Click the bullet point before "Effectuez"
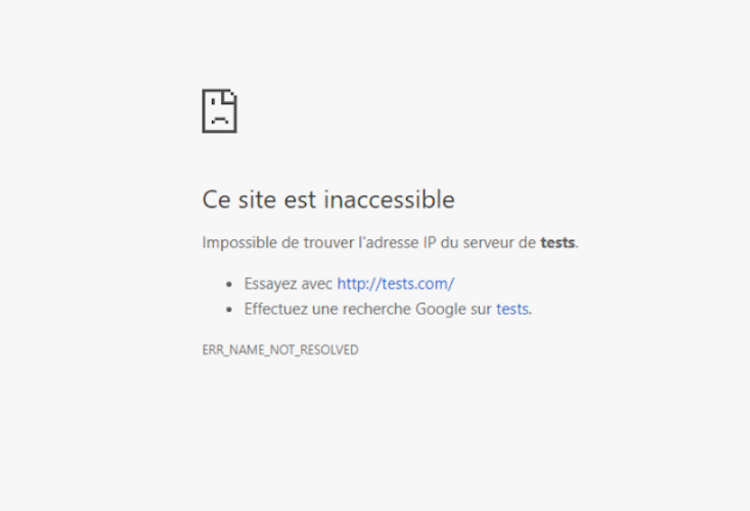This screenshot has width=750, height=511. pos(230,310)
